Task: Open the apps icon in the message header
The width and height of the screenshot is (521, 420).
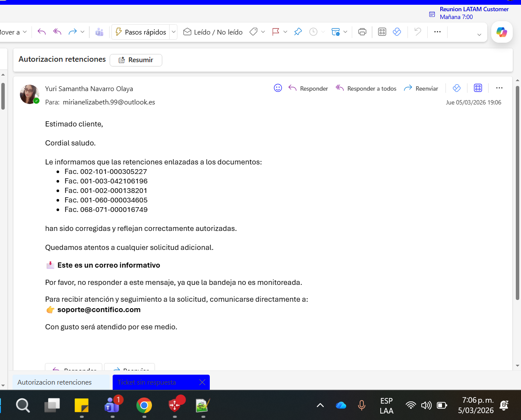Action: click(478, 88)
